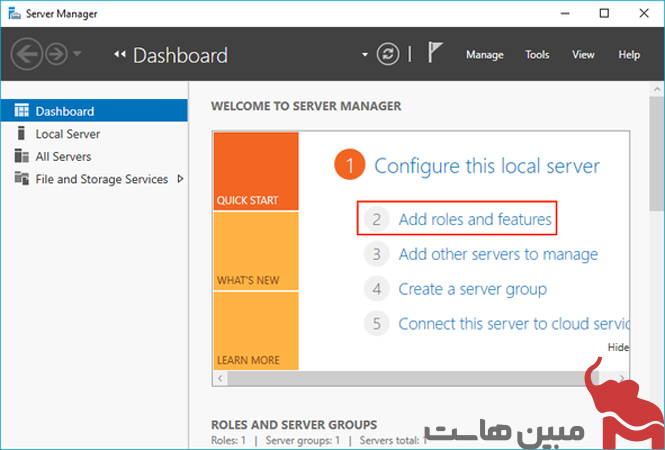Click Connect this server to cloud services
This screenshot has height=450, width=665.
514,324
